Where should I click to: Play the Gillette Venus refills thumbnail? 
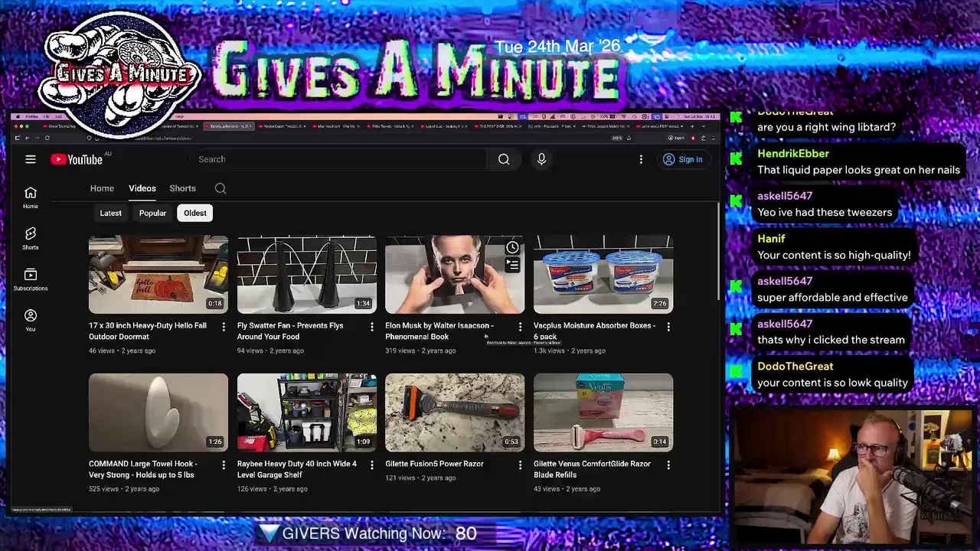[x=603, y=412]
